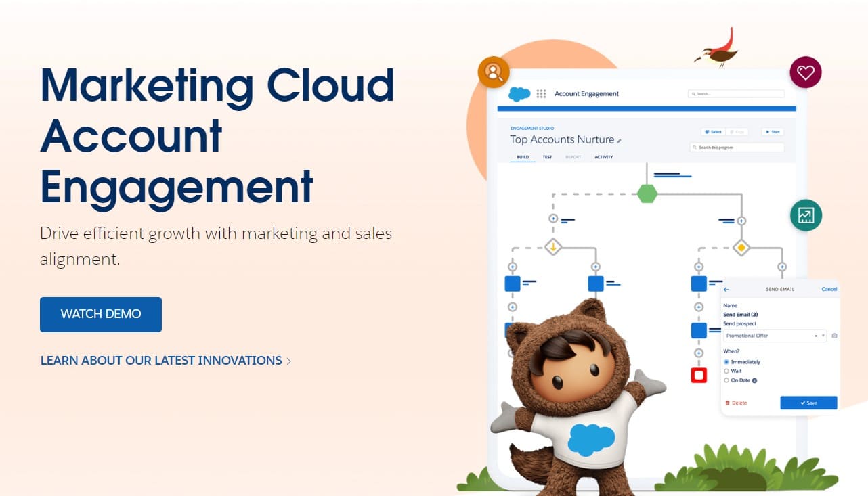Open the ACTIVITY tab

tap(603, 156)
